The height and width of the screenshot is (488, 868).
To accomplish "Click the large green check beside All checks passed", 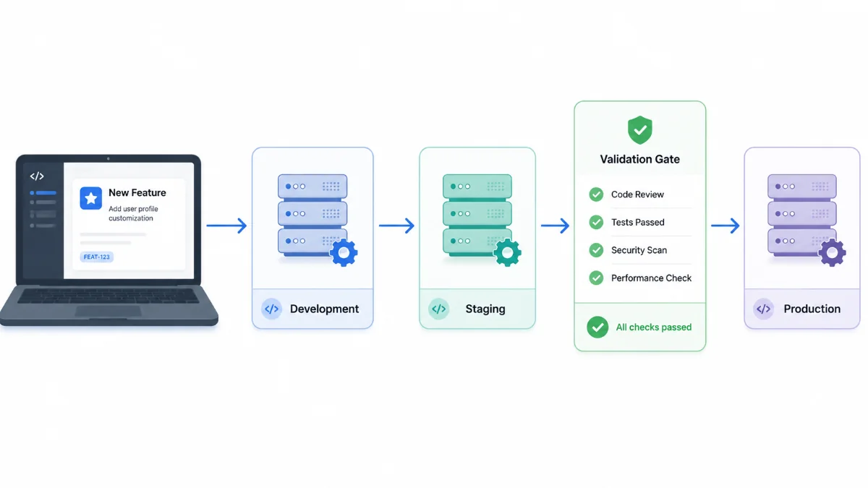I will point(597,327).
